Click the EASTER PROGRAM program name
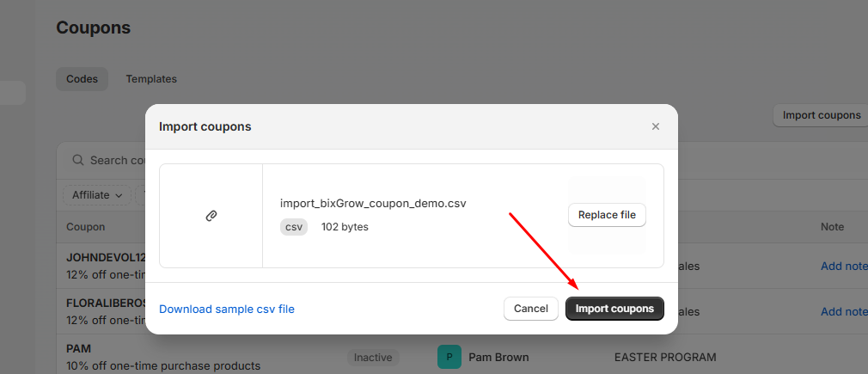 [x=664, y=357]
